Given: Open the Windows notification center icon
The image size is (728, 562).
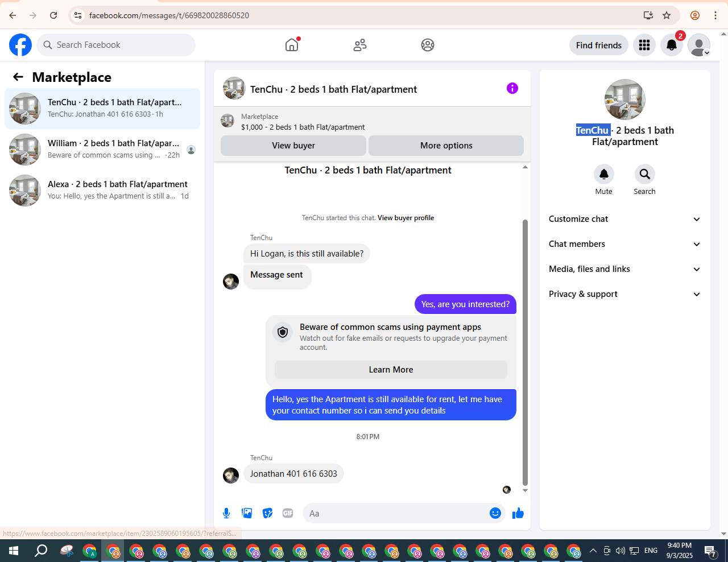Looking at the screenshot, I should click(x=710, y=551).
